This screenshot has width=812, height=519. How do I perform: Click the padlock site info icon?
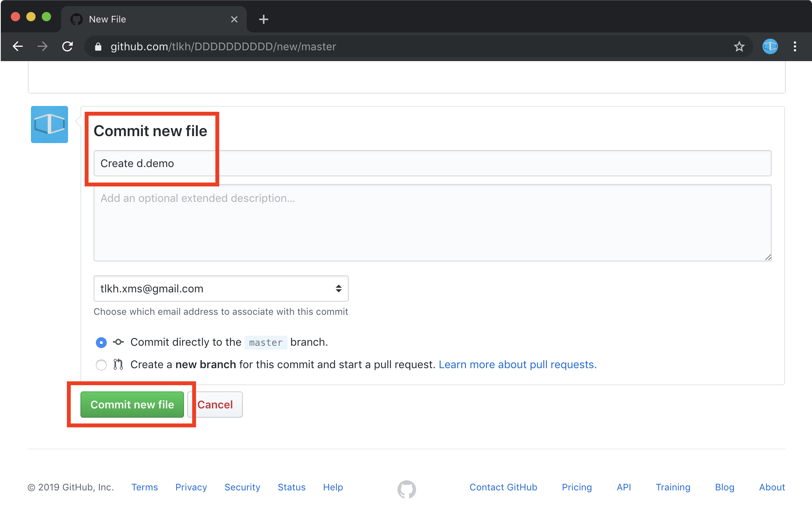[98, 47]
